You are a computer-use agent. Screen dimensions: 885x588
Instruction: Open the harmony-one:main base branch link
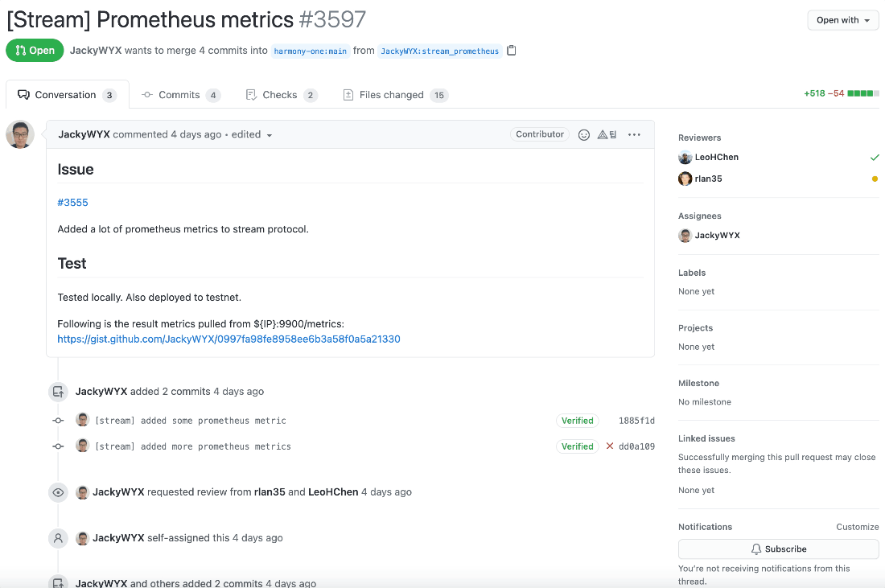(x=311, y=51)
